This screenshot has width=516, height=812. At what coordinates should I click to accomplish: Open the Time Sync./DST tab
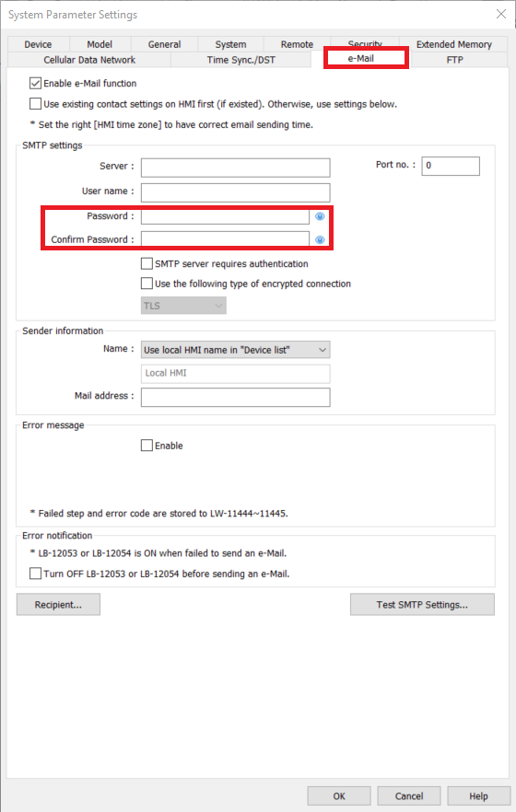pyautogui.click(x=240, y=60)
